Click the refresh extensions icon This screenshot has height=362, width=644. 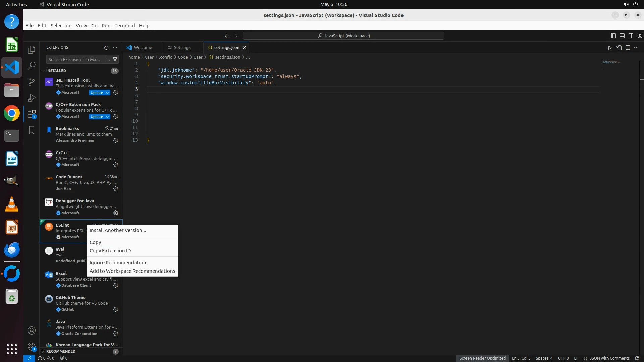coord(106,48)
